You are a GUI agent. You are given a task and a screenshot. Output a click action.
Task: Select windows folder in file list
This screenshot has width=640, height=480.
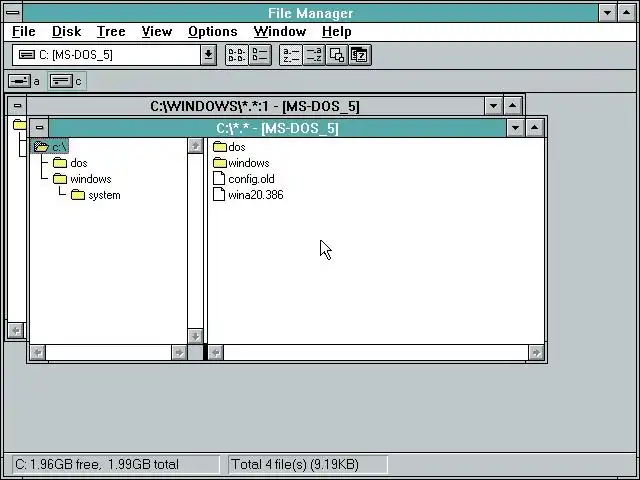coord(241,163)
